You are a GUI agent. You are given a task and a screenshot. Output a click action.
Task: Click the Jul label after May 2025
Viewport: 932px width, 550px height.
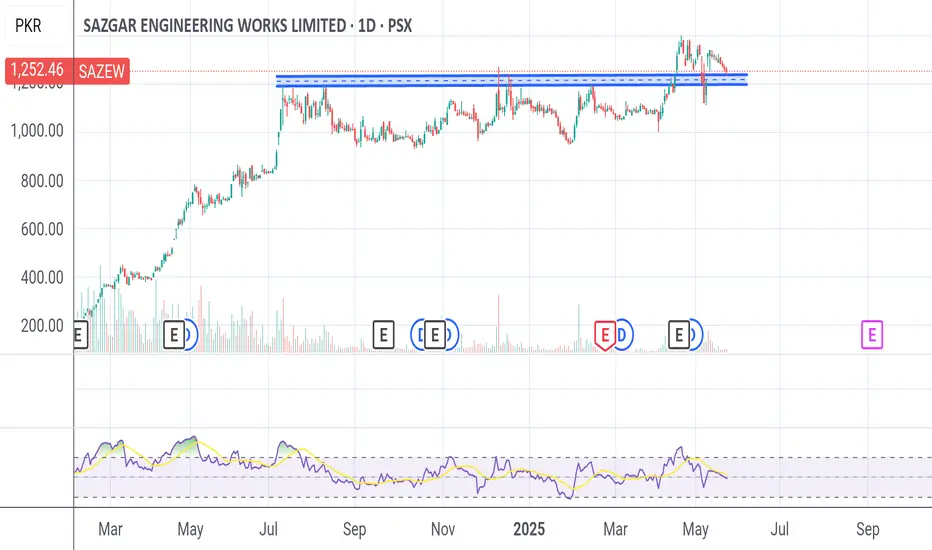tap(779, 529)
